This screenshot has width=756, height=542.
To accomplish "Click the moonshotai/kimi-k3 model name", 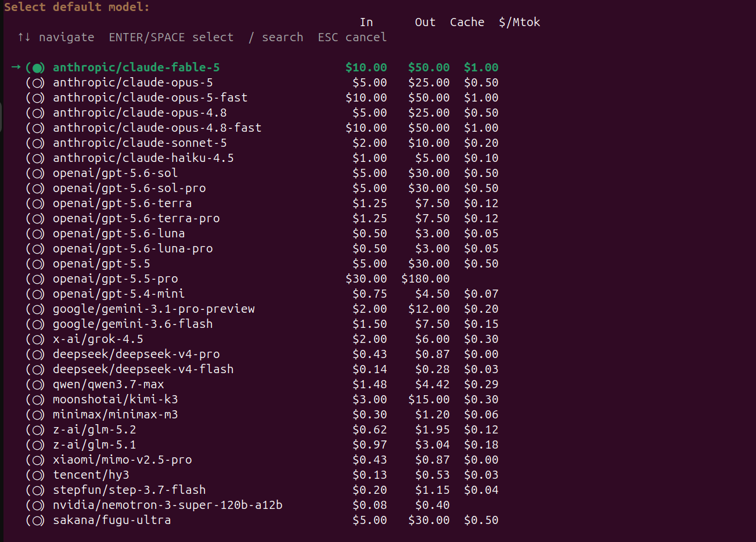I will (115, 399).
